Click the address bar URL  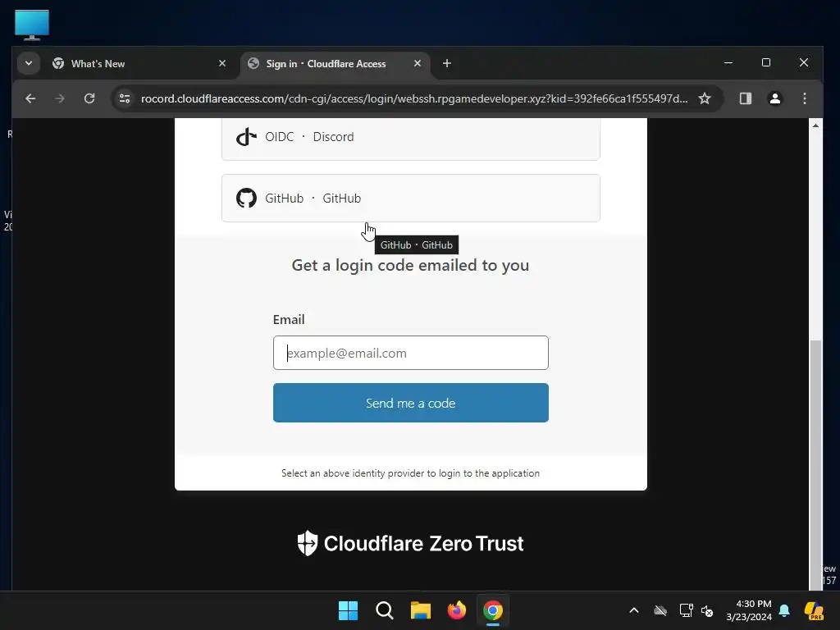[x=414, y=98]
